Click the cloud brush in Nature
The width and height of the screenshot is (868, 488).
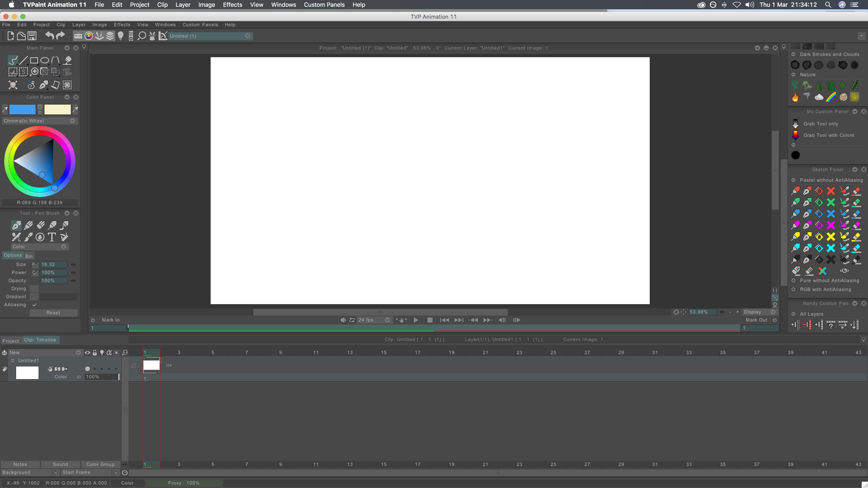[x=819, y=97]
